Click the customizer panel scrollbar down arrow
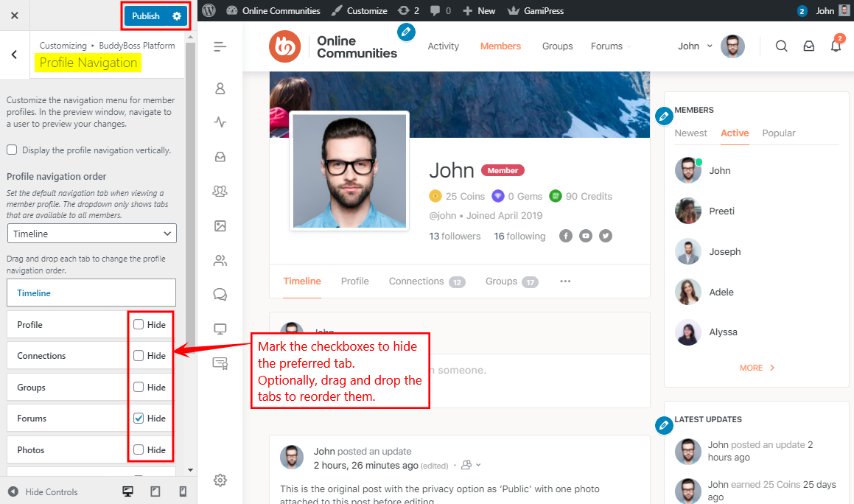854x504 pixels. pyautogui.click(x=190, y=469)
